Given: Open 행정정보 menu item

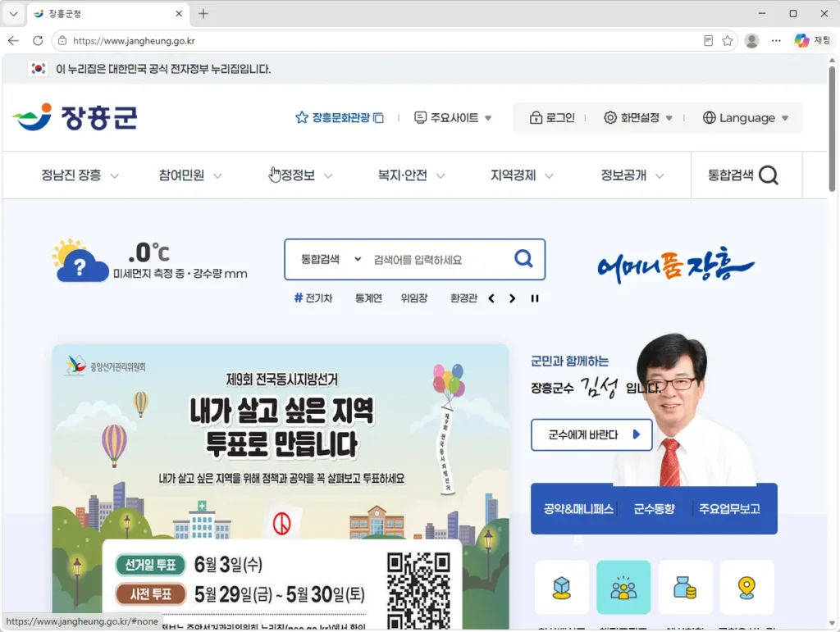Looking at the screenshot, I should coord(300,175).
